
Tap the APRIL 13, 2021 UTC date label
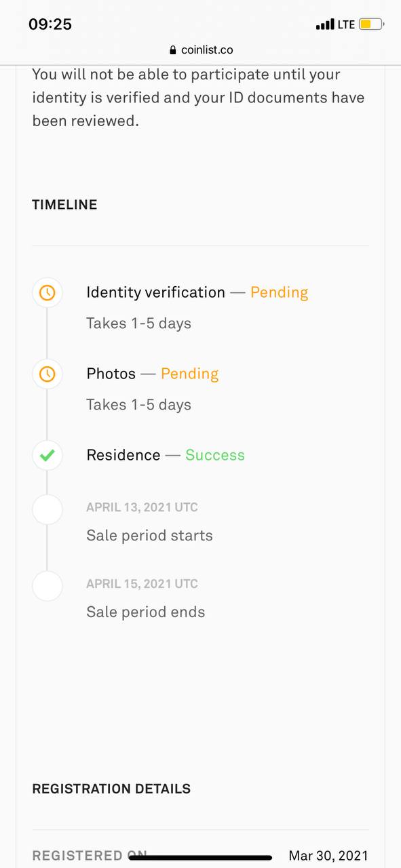[x=142, y=507]
